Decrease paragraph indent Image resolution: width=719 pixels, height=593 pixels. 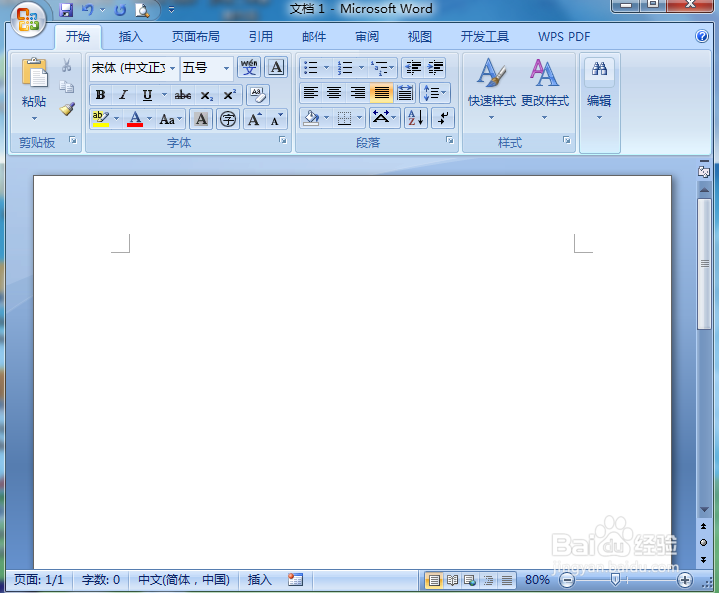(413, 68)
